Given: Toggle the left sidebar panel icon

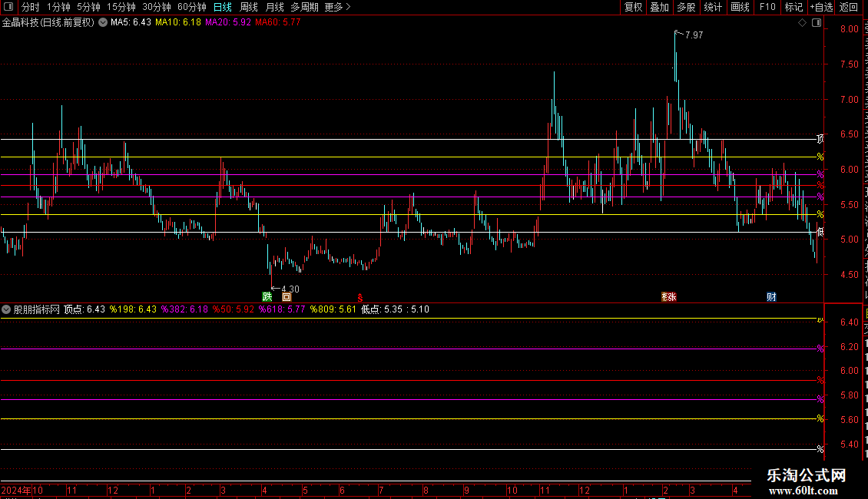Looking at the screenshot, I should coord(8,7).
